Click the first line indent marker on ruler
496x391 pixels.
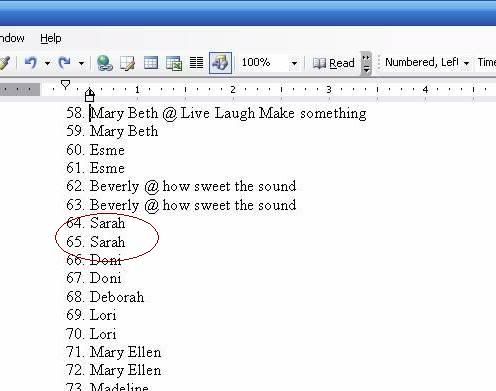(x=66, y=85)
